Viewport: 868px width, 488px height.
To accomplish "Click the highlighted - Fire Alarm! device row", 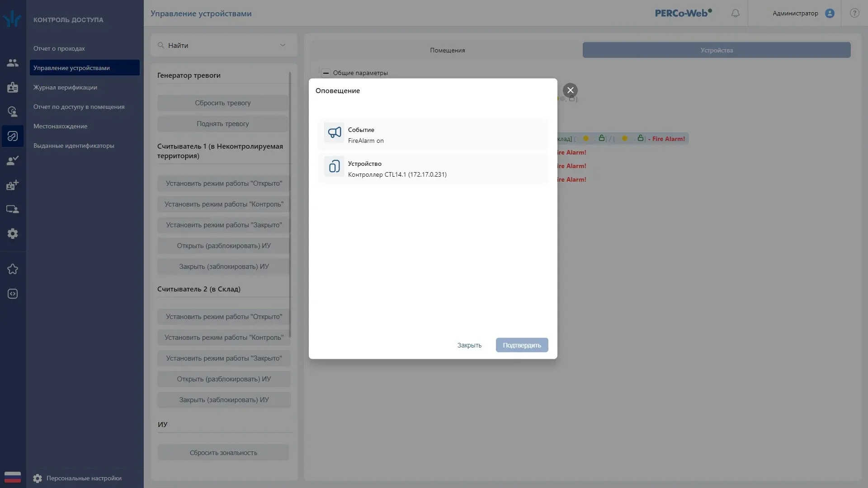I will pos(623,139).
